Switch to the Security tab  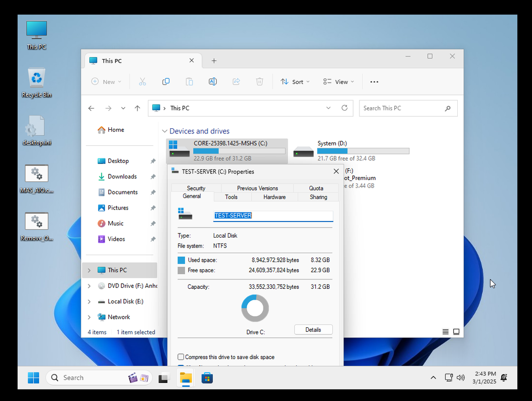coord(196,188)
